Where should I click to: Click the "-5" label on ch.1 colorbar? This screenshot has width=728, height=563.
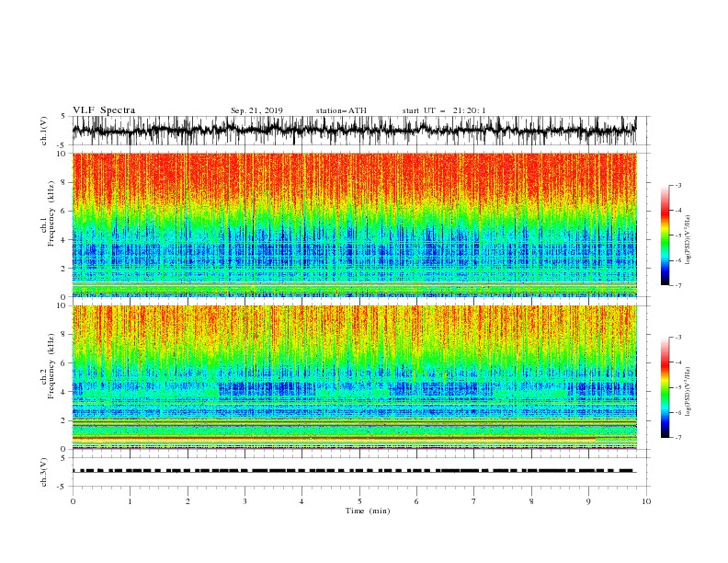pyautogui.click(x=678, y=236)
